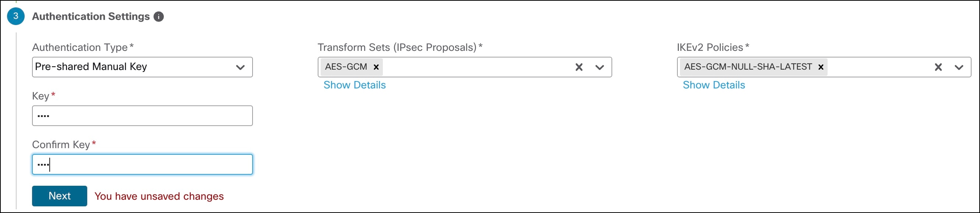Click the info icon beside Authentication Settings
The height and width of the screenshot is (213, 980).
159,16
